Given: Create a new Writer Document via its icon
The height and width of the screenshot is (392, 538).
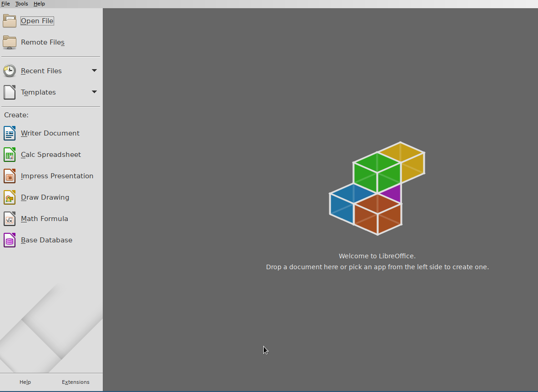Looking at the screenshot, I should click(10, 133).
